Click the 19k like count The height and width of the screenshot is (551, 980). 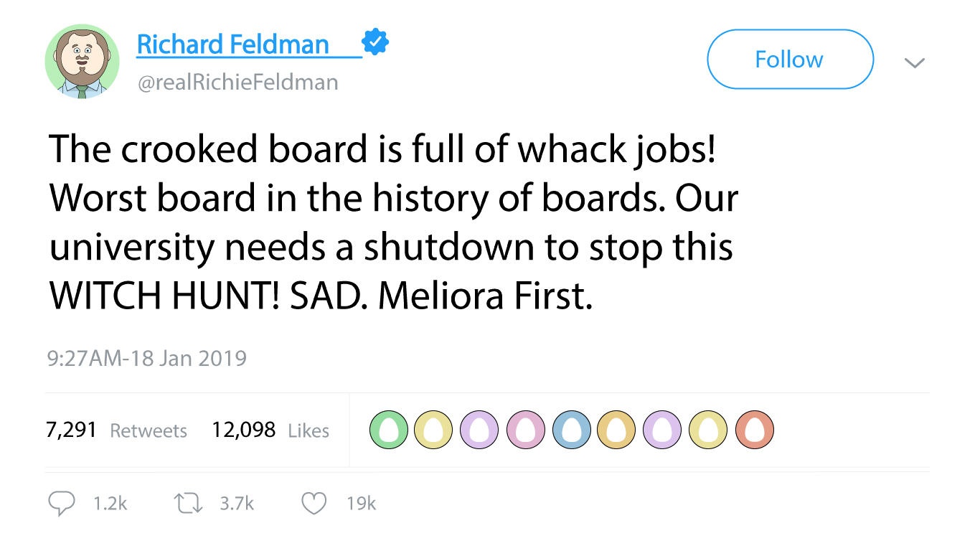(x=361, y=504)
